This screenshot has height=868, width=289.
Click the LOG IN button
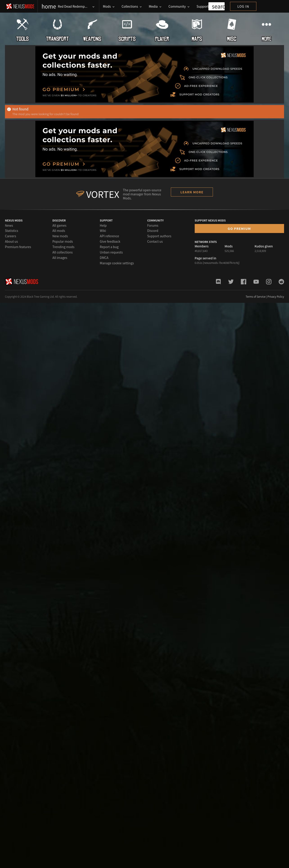243,6
